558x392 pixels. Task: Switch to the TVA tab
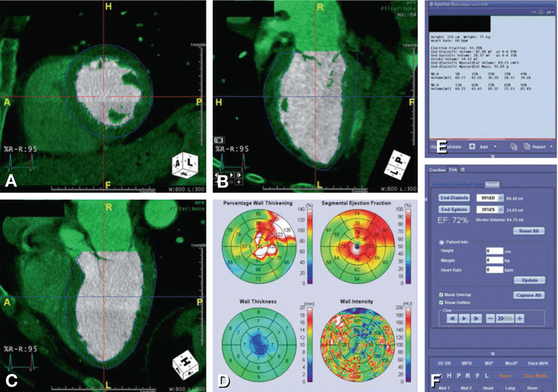coord(453,170)
